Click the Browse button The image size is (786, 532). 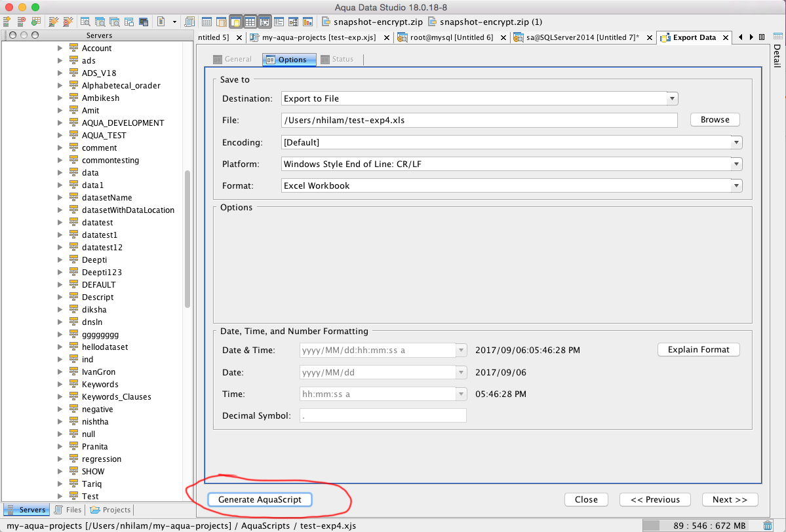(715, 120)
